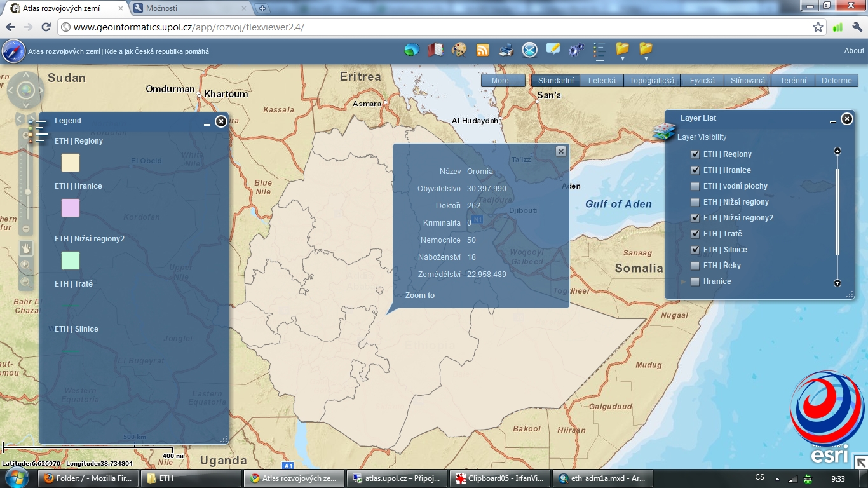This screenshot has width=868, height=488.
Task: Open the print widget
Action: 506,50
